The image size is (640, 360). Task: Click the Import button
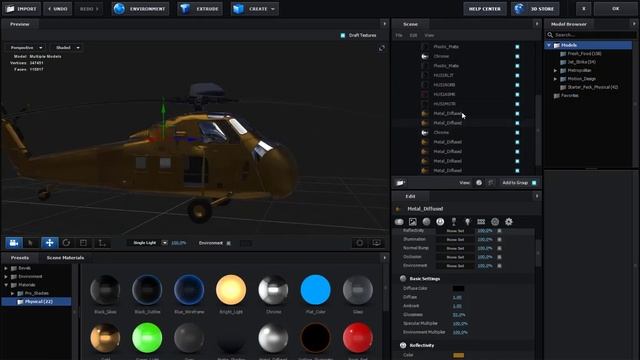pos(22,9)
